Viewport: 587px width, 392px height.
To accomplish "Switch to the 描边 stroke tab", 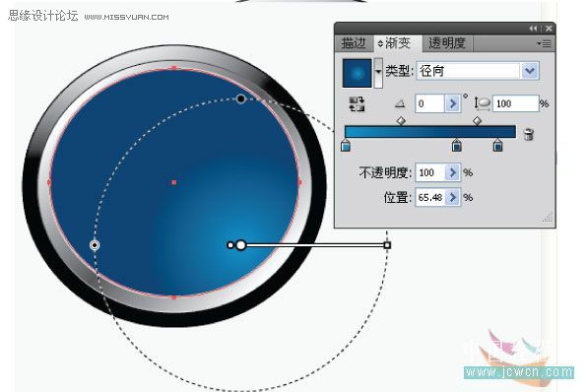I will coord(354,43).
